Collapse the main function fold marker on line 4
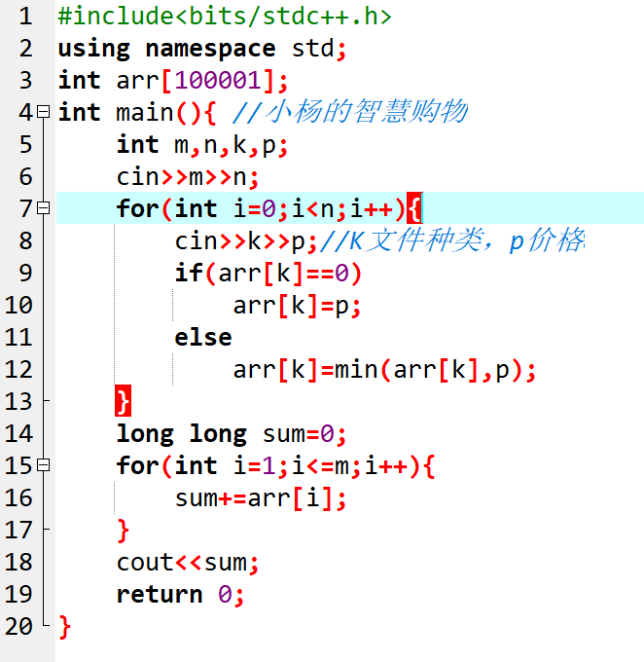Screen dimensions: 644x662 click(43, 112)
